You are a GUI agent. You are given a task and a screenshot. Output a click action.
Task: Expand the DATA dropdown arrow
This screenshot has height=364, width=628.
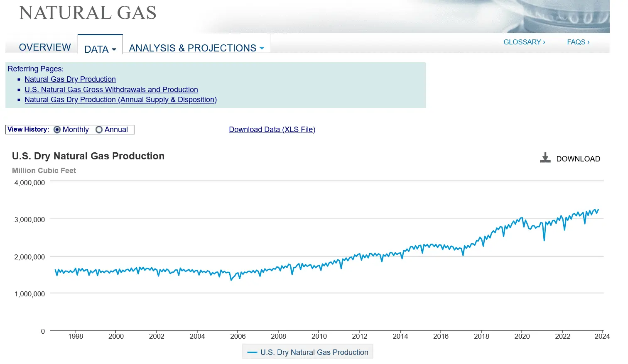(114, 49)
